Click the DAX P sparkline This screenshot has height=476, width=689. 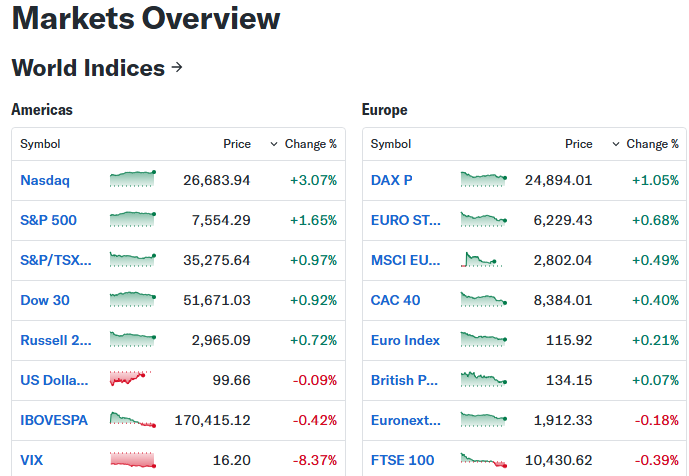click(x=483, y=179)
